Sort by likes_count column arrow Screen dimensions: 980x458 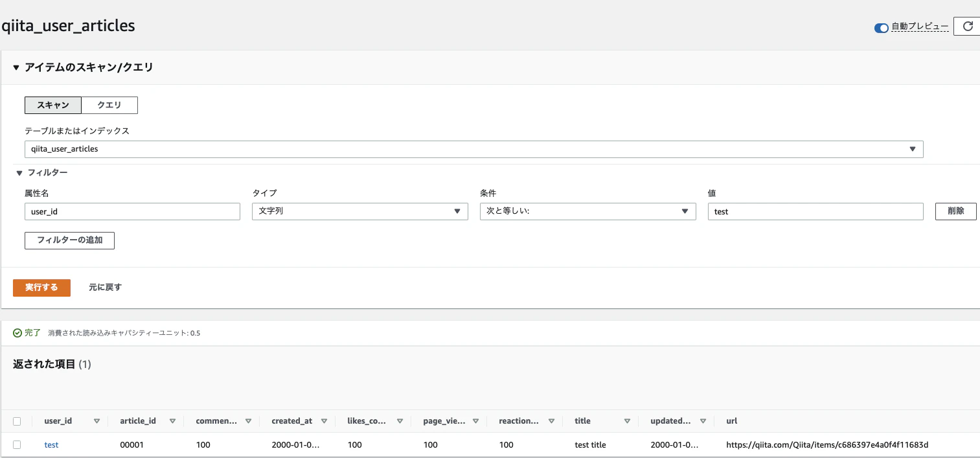(400, 421)
